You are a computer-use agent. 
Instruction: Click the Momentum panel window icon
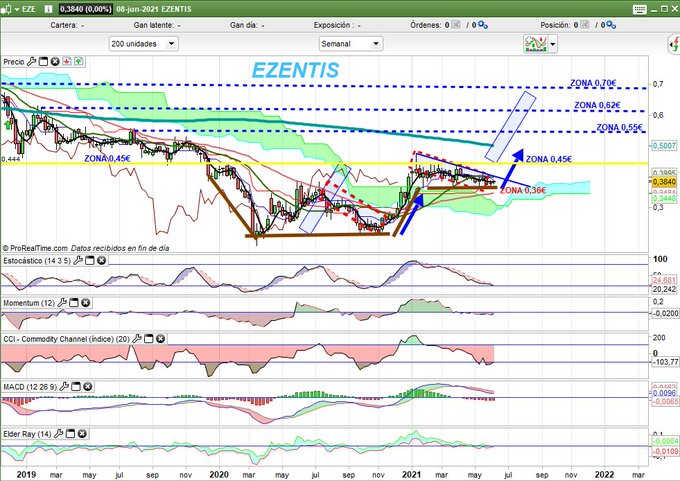click(x=74, y=302)
